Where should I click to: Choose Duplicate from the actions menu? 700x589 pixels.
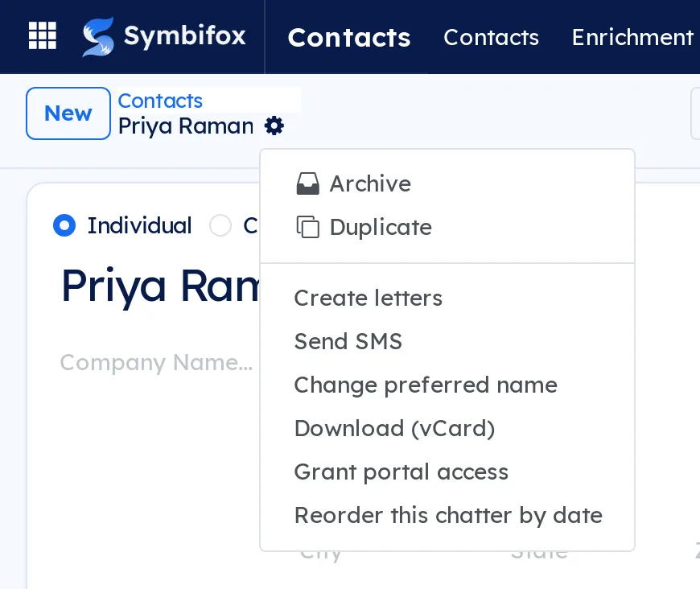447,227
